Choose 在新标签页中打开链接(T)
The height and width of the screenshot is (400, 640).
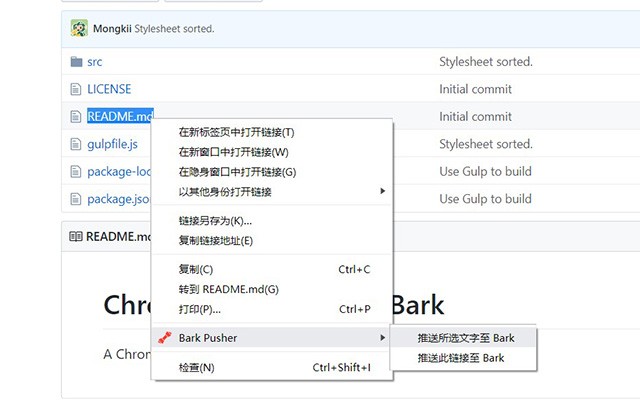click(x=272, y=132)
